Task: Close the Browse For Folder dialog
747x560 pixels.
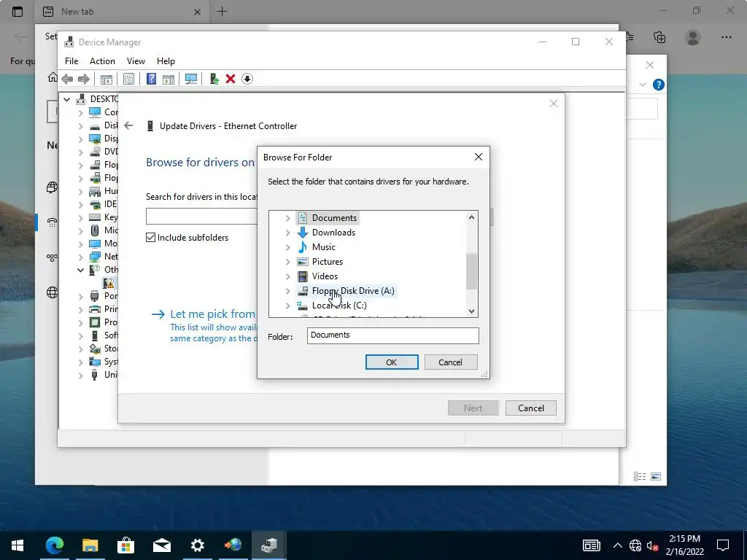Action: (479, 157)
